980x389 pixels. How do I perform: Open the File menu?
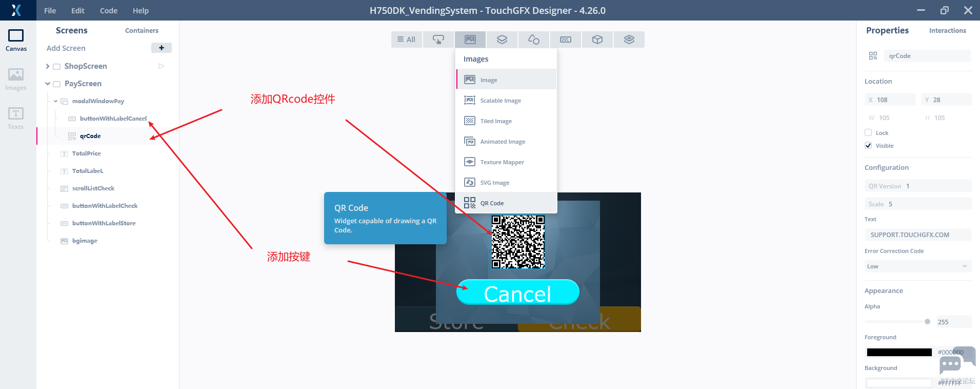(50, 10)
